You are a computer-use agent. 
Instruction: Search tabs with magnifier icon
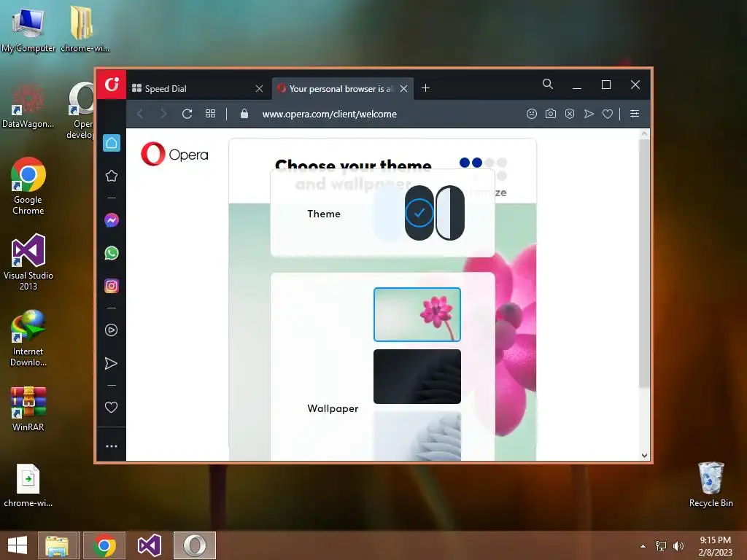pyautogui.click(x=548, y=85)
